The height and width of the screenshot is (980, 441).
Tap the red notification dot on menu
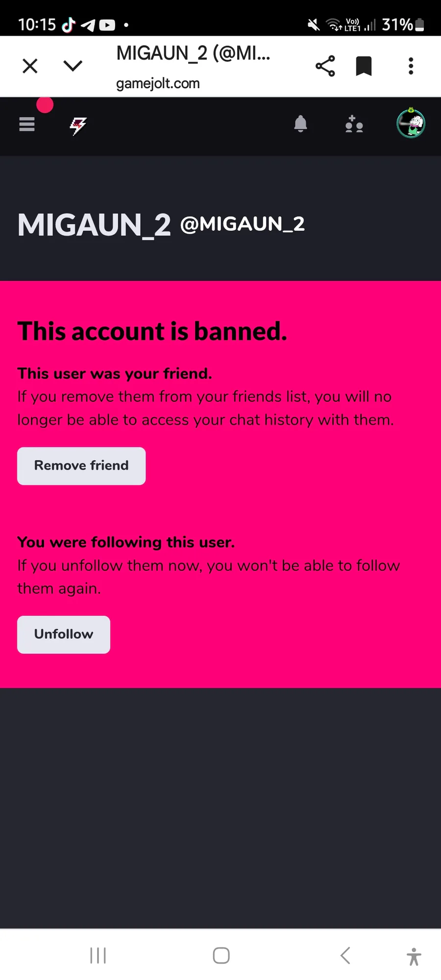tap(45, 104)
